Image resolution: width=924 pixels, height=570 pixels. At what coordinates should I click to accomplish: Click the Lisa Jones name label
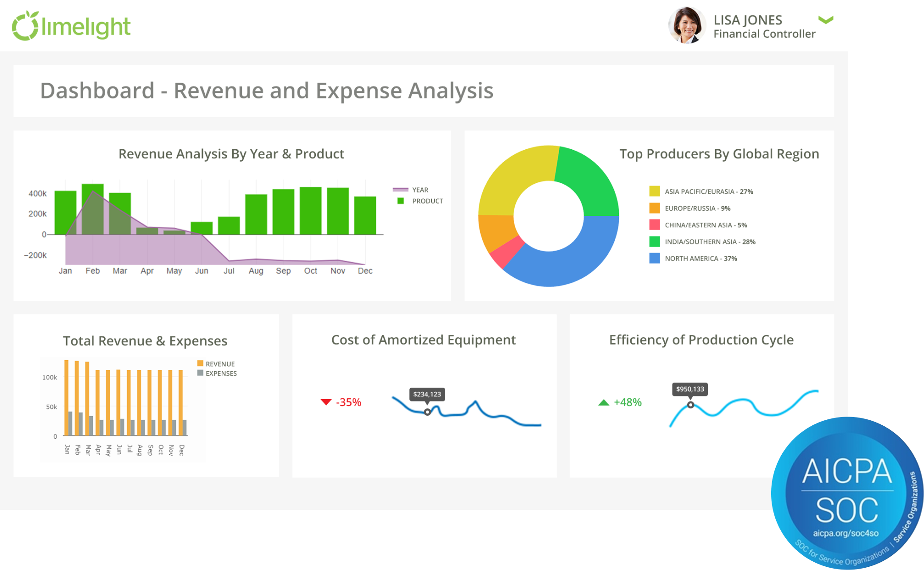click(x=747, y=20)
